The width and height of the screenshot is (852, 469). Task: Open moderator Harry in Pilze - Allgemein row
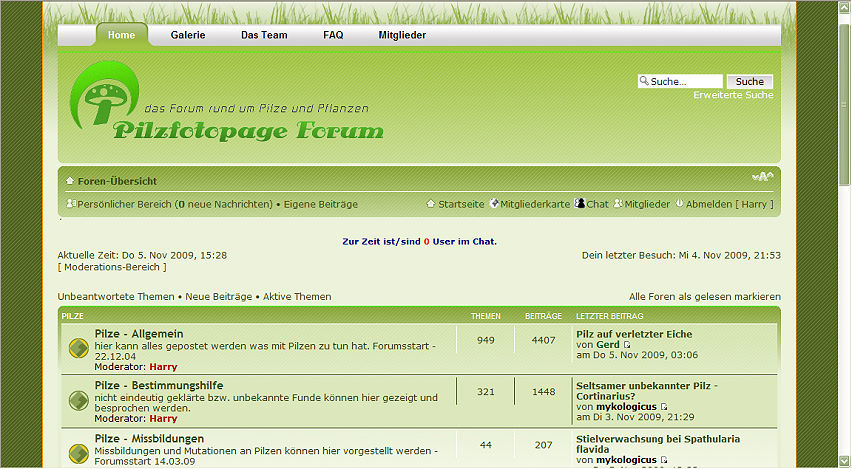pyautogui.click(x=164, y=367)
